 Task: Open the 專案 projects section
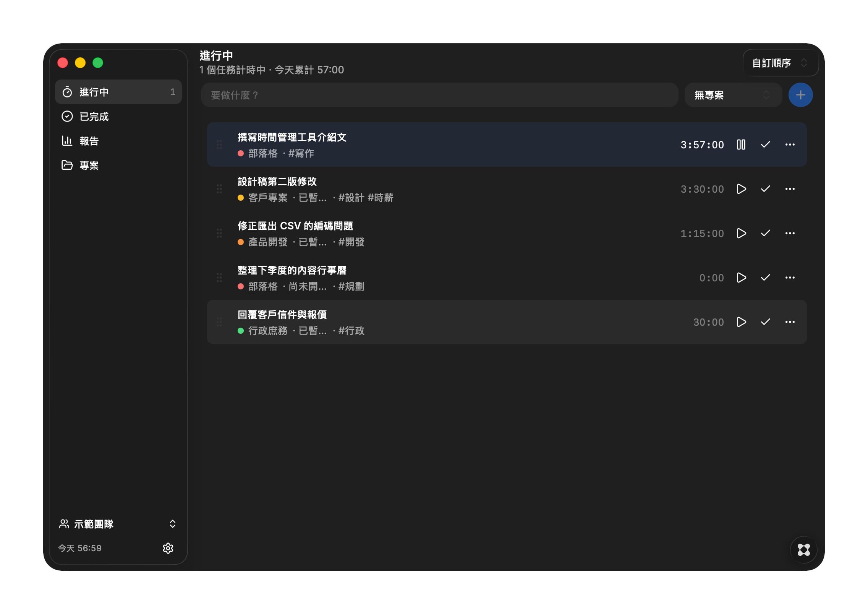point(118,165)
